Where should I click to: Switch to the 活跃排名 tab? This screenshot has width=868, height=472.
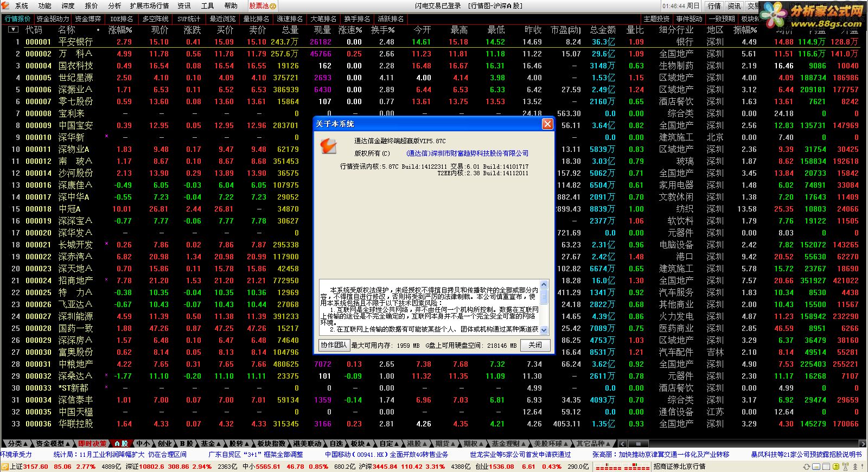coord(391,19)
